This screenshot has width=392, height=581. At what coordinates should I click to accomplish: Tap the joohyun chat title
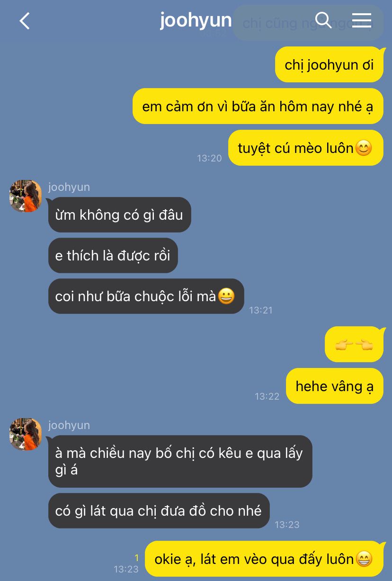click(196, 20)
